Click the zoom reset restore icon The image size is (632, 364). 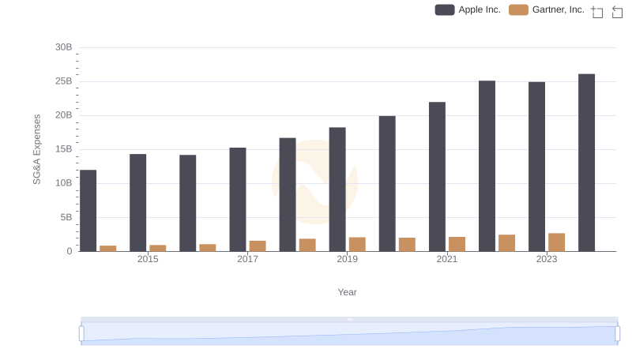617,12
